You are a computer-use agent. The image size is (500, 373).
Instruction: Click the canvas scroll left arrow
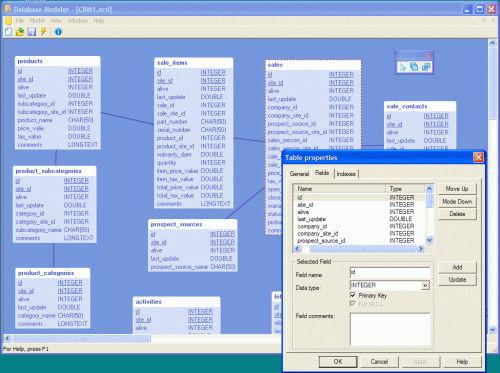(7, 339)
